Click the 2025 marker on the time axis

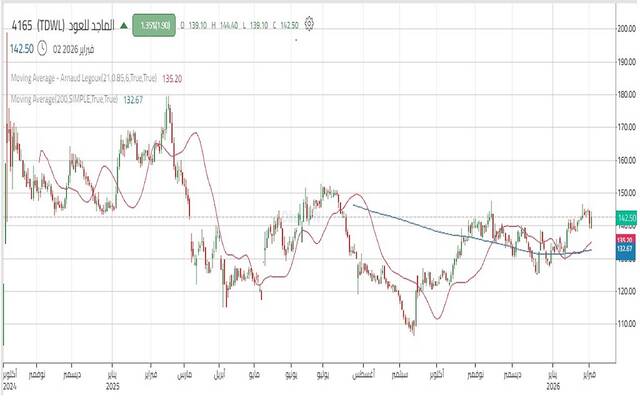click(112, 384)
